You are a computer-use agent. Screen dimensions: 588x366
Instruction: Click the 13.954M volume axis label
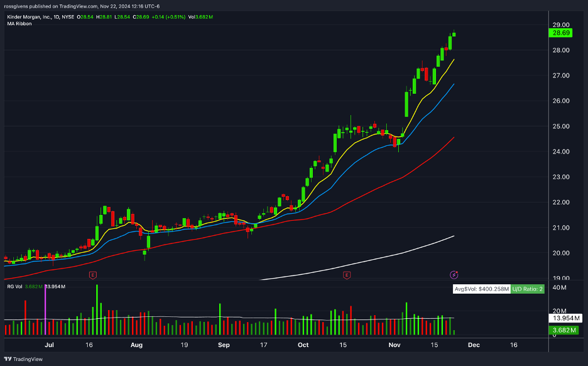[565, 318]
